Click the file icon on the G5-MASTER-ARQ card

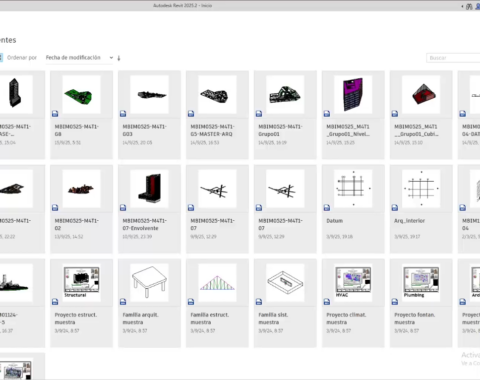point(191,114)
